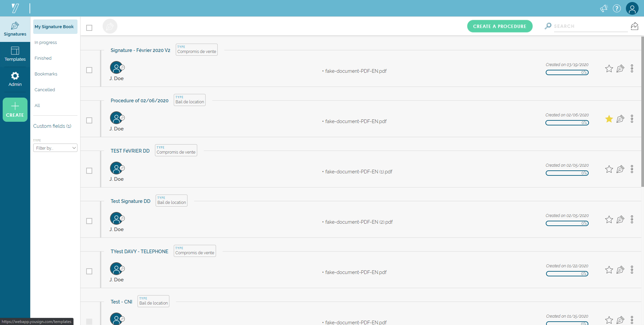The image size is (644, 325).
Task: Check the TEST FéVRIER DD row checkbox
Action: 89,171
